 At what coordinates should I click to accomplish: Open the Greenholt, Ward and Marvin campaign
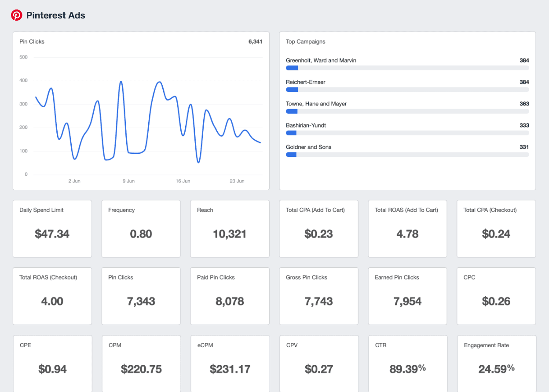(x=322, y=60)
